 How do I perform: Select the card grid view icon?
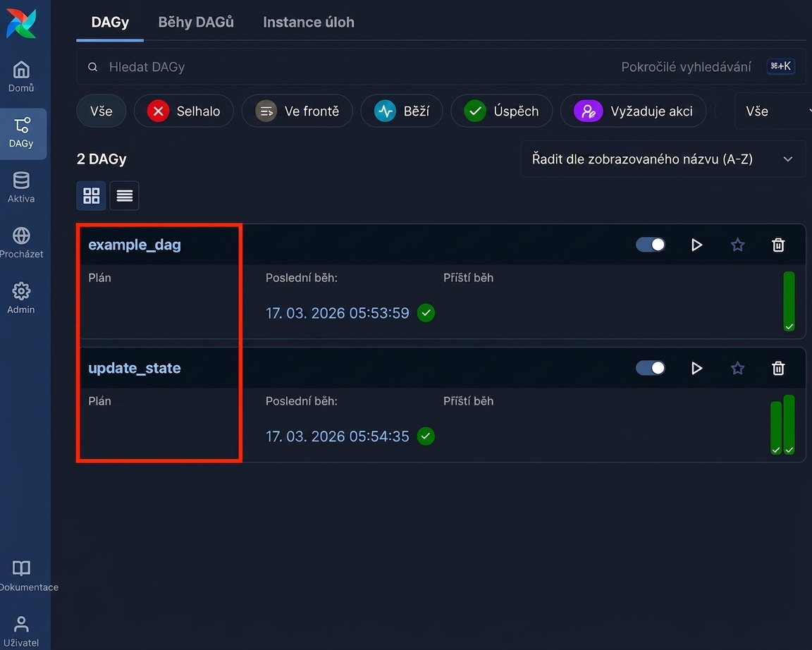pyautogui.click(x=91, y=196)
